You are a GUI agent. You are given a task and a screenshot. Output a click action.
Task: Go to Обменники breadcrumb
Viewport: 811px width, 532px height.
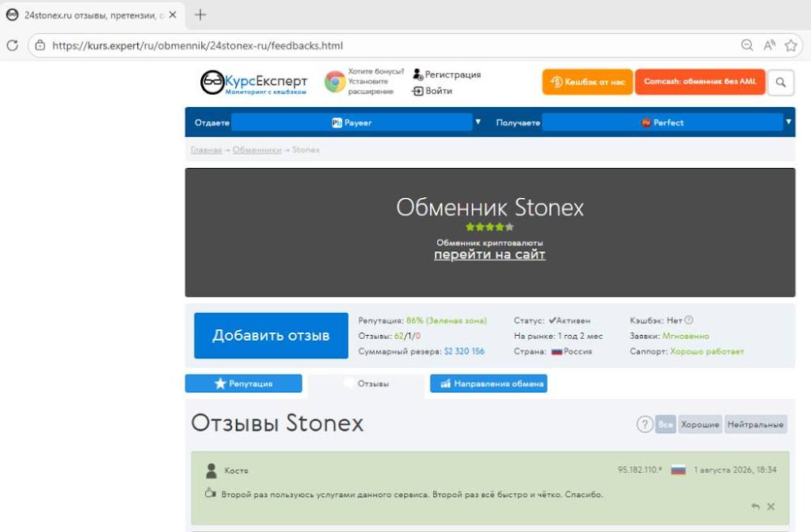[x=257, y=150]
